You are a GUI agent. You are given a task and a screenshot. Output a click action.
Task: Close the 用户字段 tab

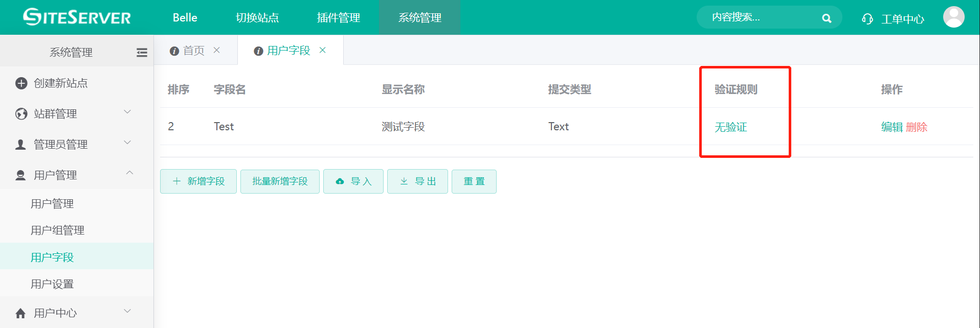[x=323, y=50]
